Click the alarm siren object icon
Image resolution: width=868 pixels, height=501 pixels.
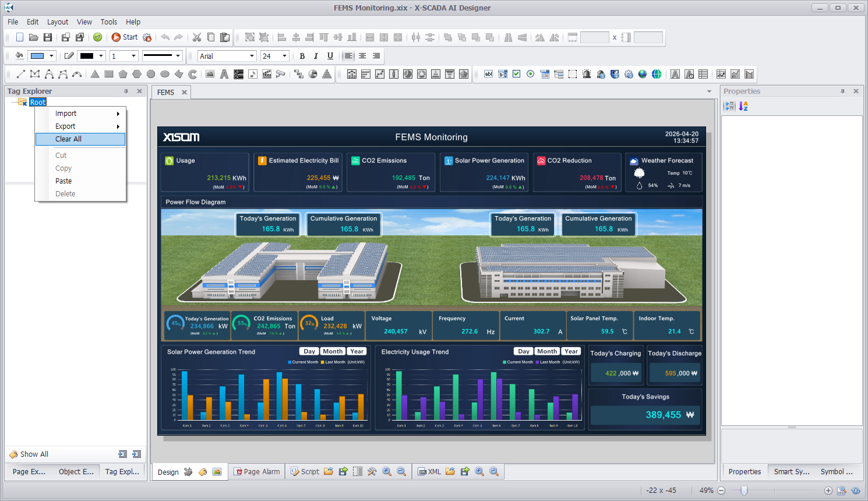pyautogui.click(x=587, y=74)
